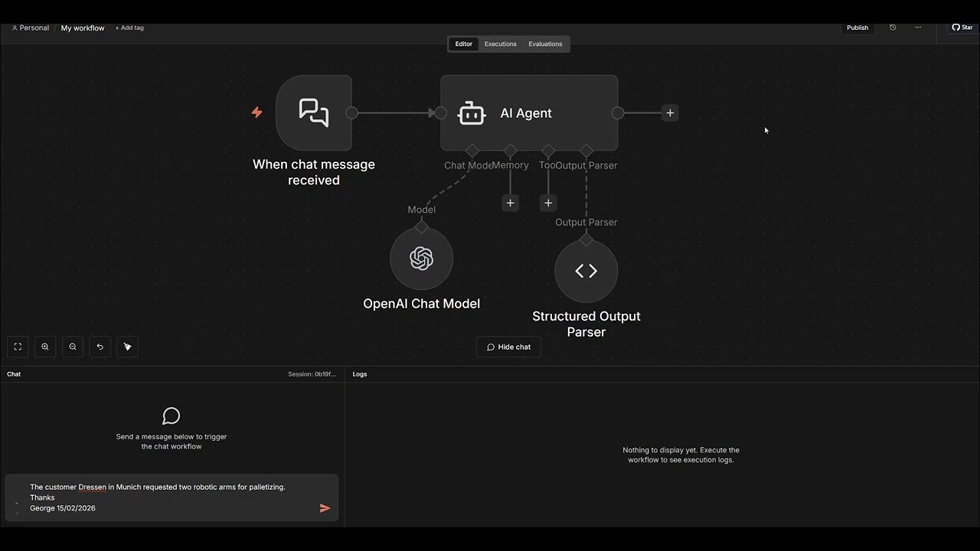980x551 pixels.
Task: Send the chat message with arrow icon
Action: tap(325, 508)
